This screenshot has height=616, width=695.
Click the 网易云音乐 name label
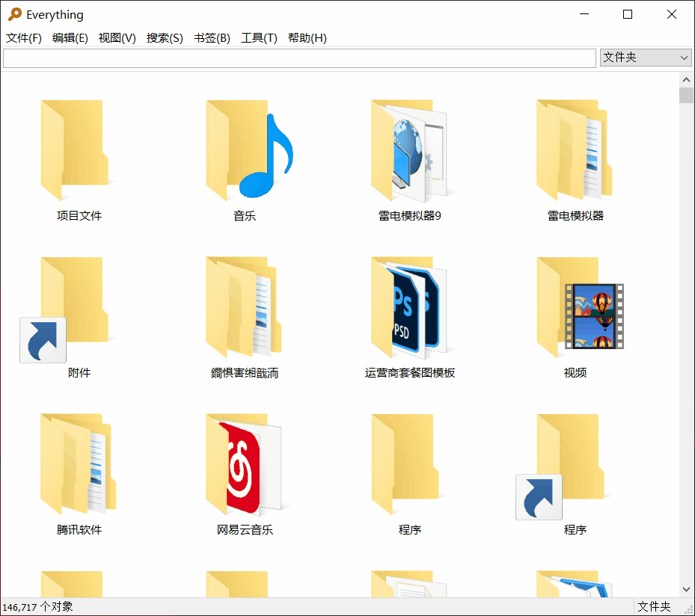tap(244, 529)
